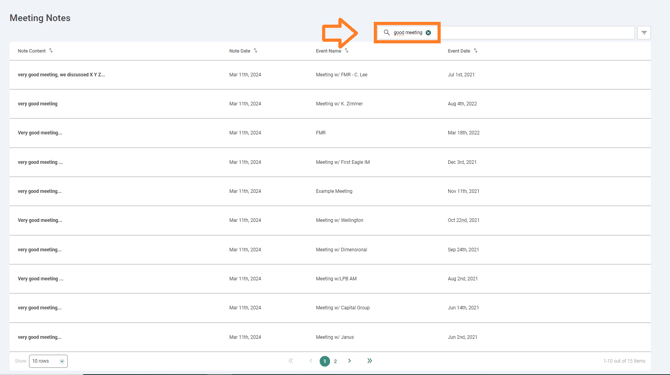Viewport: 670px width, 375px height.
Task: Open event 'Meeting w/LPB AM'
Action: 336,279
